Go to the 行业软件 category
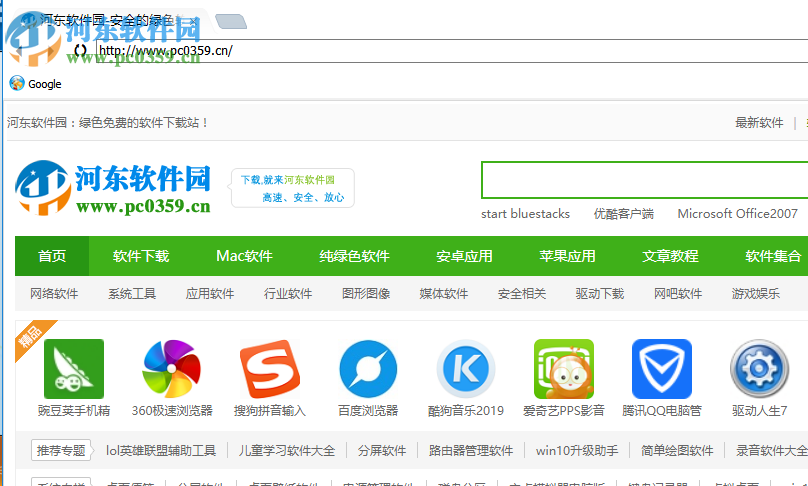This screenshot has width=808, height=486. point(288,294)
